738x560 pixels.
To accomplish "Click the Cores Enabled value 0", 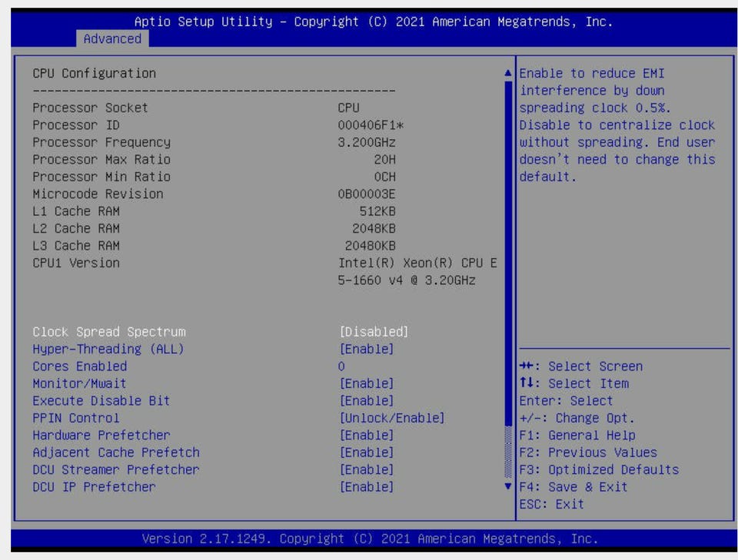I will [341, 366].
